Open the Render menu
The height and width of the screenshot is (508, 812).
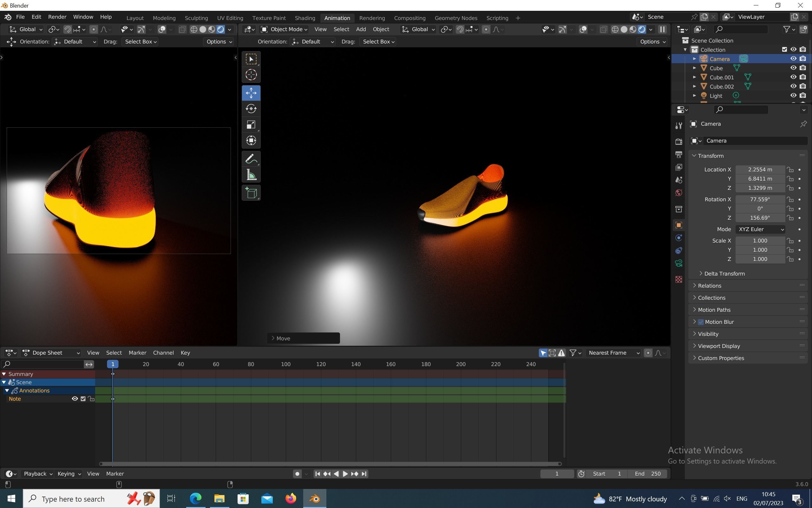[x=57, y=17]
